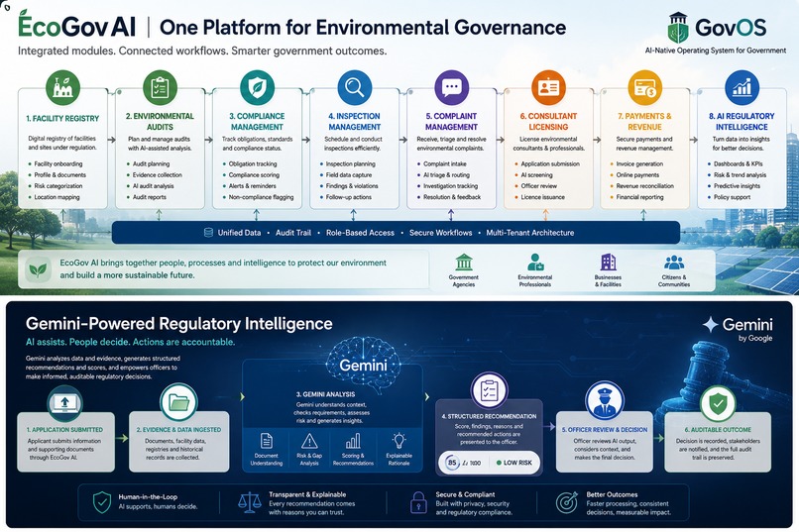Viewport: 799px width, 532px height.
Task: Click the Inspection Management magnifier icon
Action: 355,87
